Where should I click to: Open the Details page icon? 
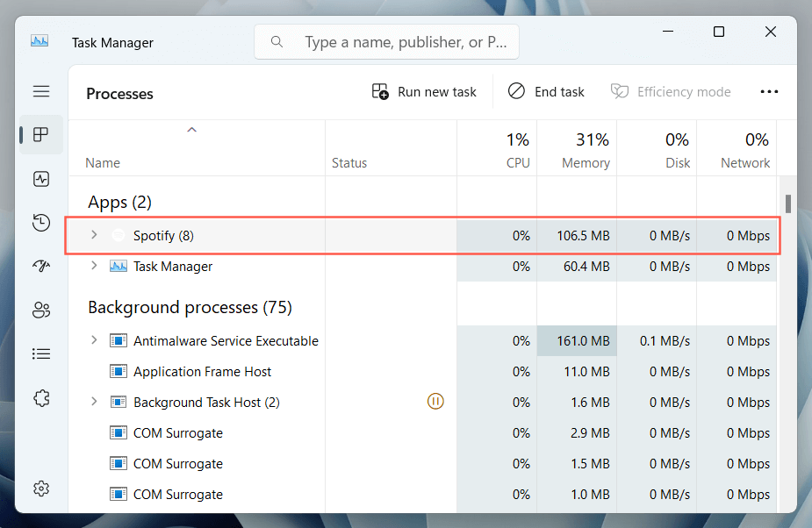pos(40,353)
